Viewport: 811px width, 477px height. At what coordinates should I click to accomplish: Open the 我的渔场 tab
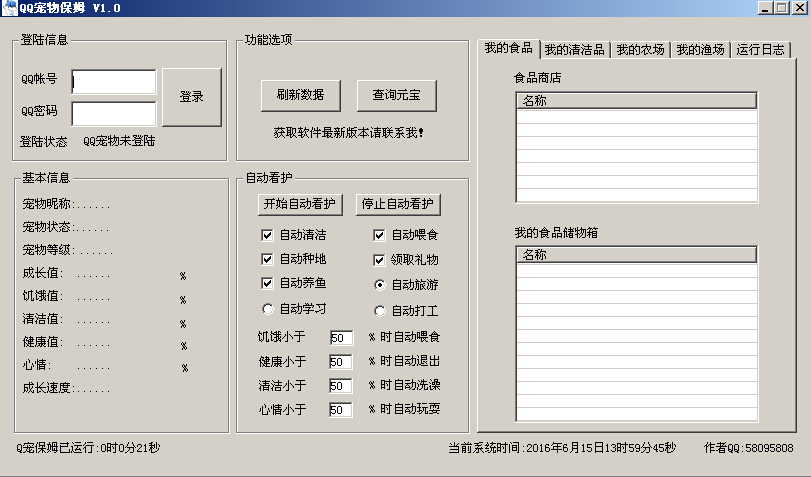tap(700, 50)
